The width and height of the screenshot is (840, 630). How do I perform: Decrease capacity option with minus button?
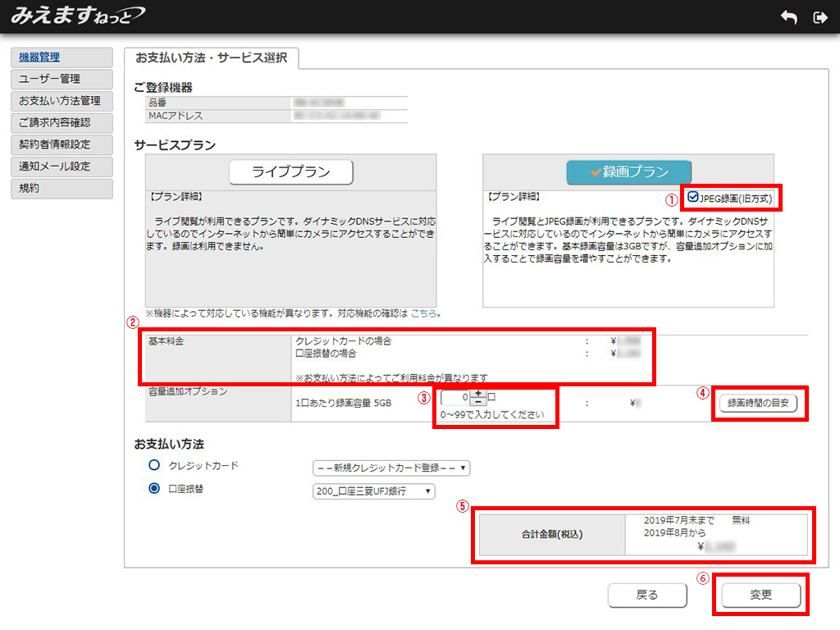pos(477,402)
